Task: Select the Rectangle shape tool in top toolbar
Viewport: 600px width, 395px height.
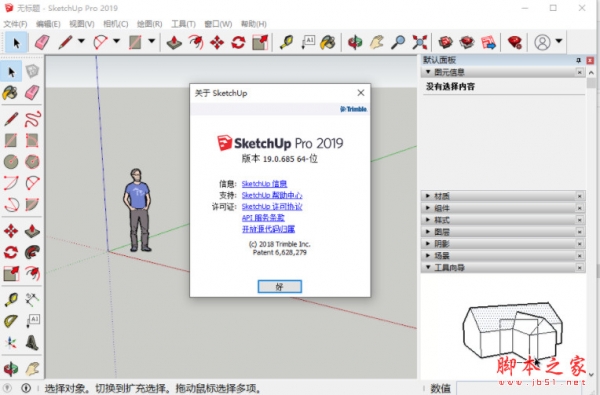Action: click(x=135, y=42)
